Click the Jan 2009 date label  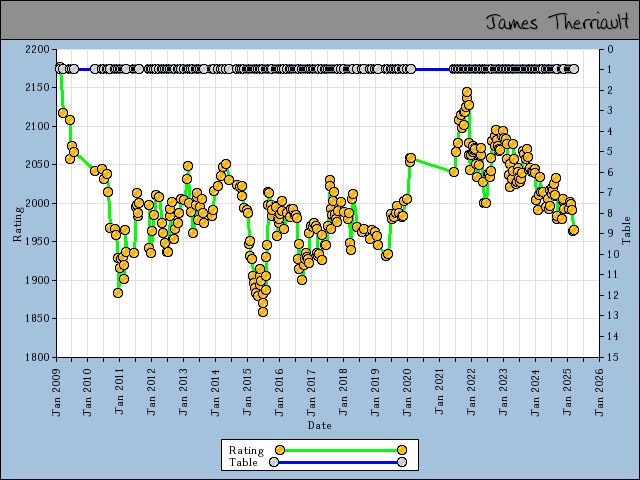(56, 393)
